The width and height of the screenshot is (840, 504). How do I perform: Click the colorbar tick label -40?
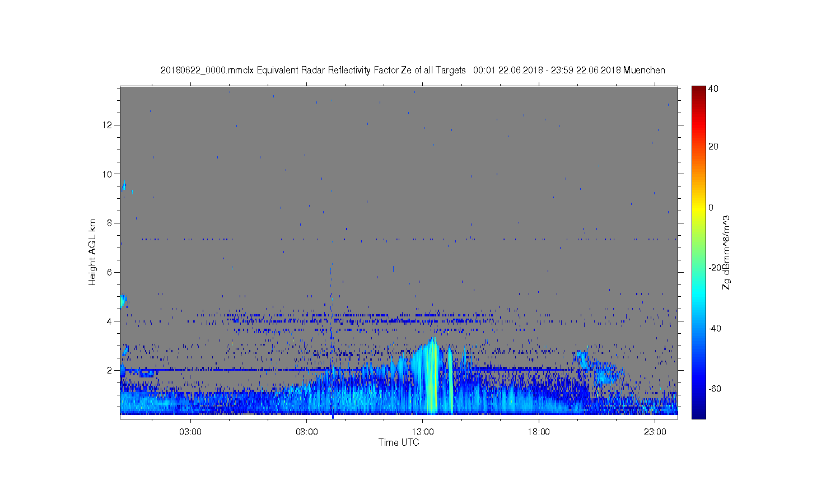715,328
